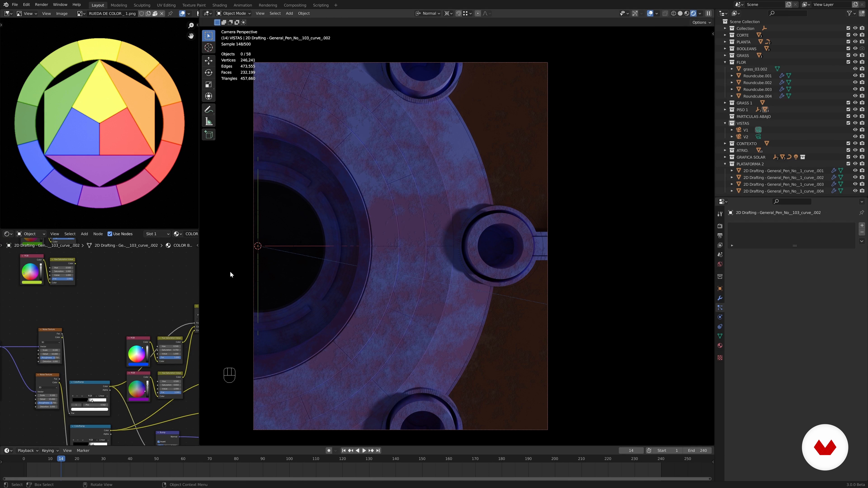Open the Material properties tab
Screen dimensions: 868x488
click(720, 345)
